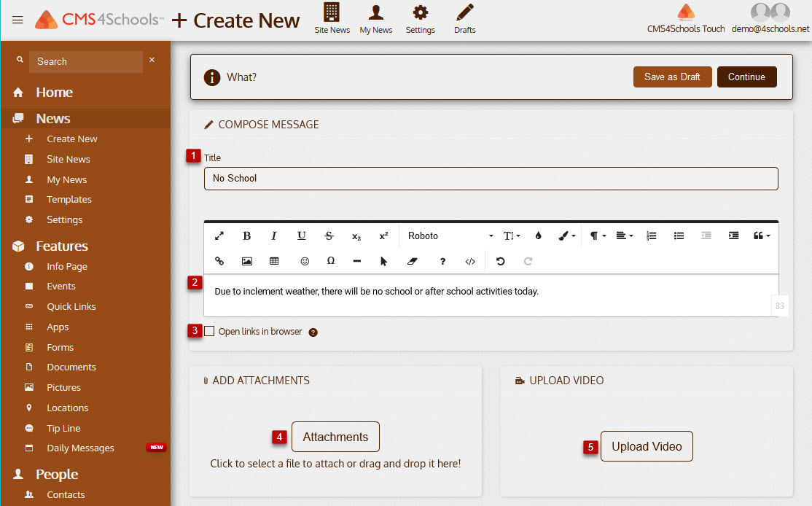The height and width of the screenshot is (506, 812).
Task: Open the text alignment dropdown
Action: click(x=625, y=236)
